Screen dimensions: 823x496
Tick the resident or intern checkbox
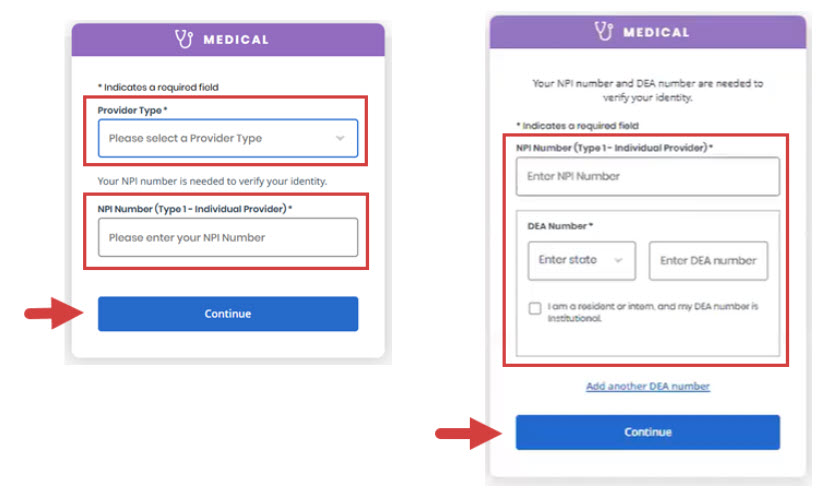coord(535,308)
